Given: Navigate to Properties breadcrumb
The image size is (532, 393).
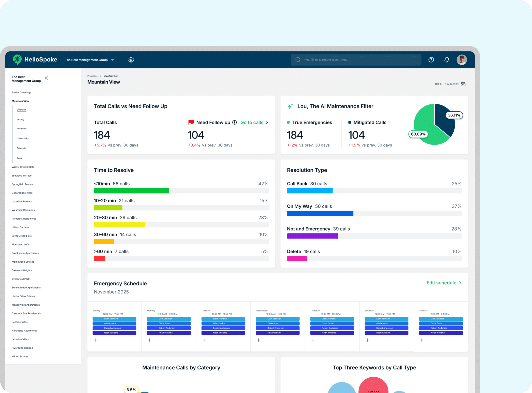Looking at the screenshot, I should [92, 76].
